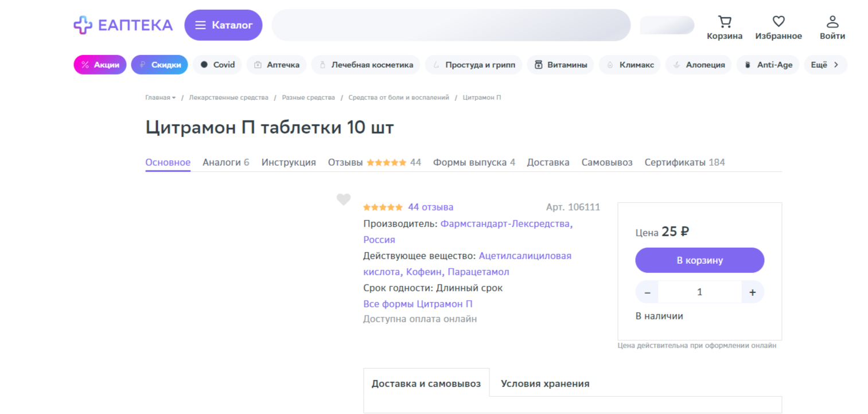The width and height of the screenshot is (868, 414).
Task: Switch to the Самовывоз tab
Action: 607,162
